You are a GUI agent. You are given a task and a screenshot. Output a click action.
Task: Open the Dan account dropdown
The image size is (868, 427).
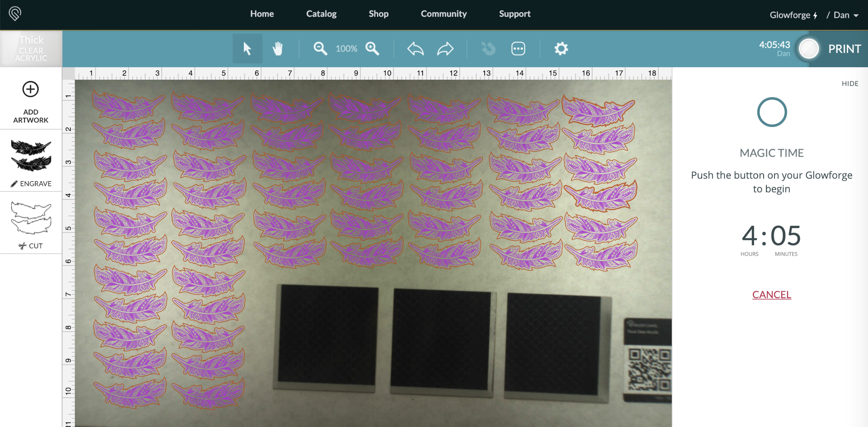pos(846,15)
